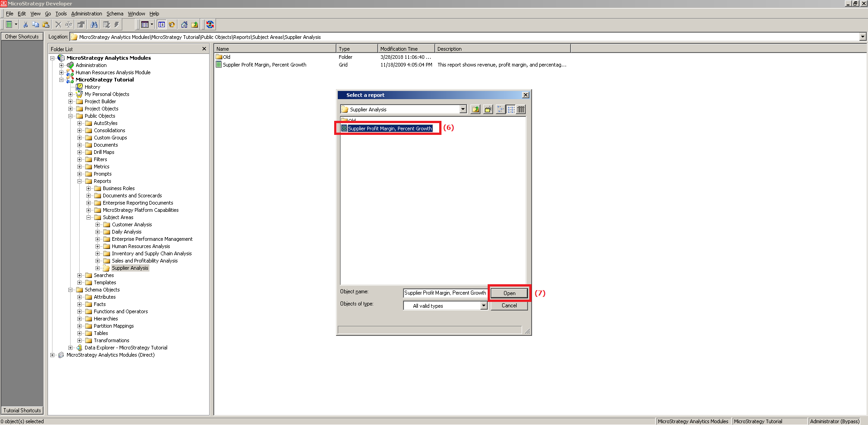The height and width of the screenshot is (425, 868).
Task: Open the Edit menu
Action: click(x=22, y=14)
